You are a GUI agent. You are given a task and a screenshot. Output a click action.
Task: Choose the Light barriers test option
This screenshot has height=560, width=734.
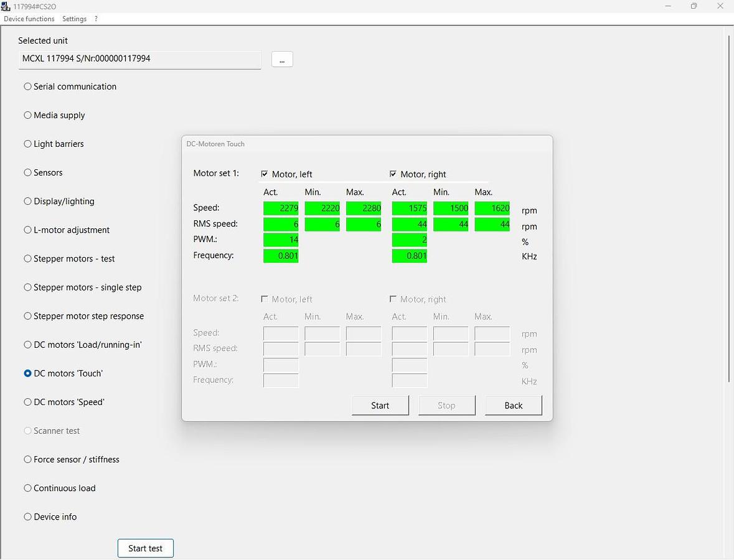[x=27, y=144]
